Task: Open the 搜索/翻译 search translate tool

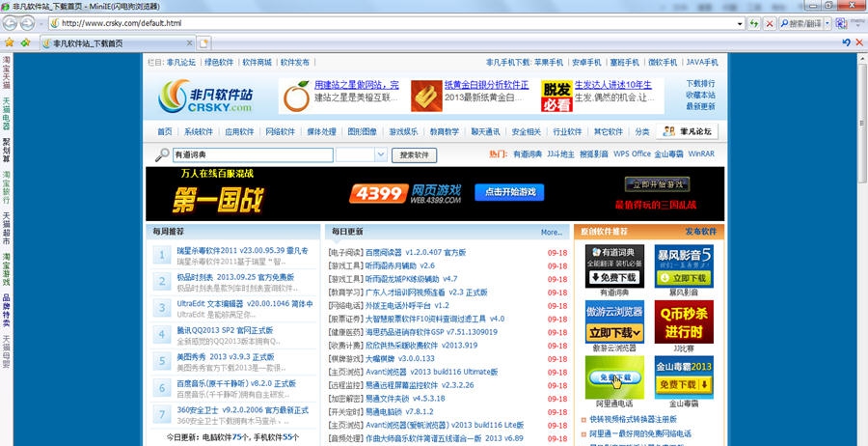Action: pyautogui.click(x=800, y=23)
